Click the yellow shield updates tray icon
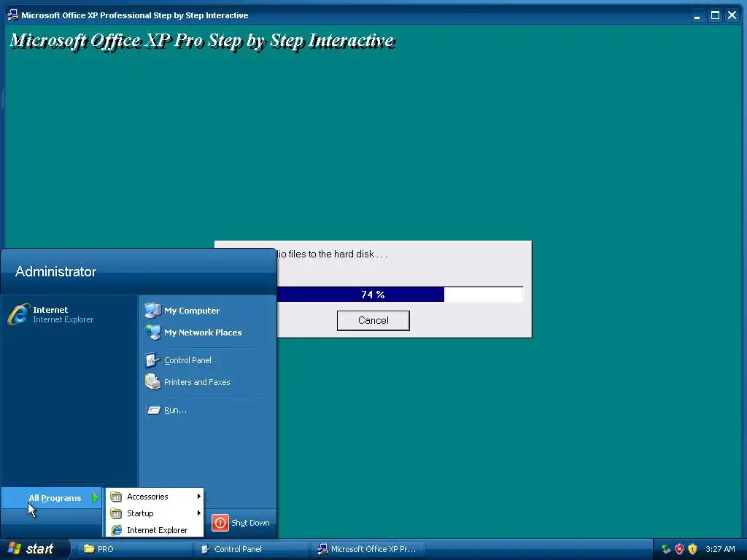747x560 pixels. pyautogui.click(x=693, y=549)
